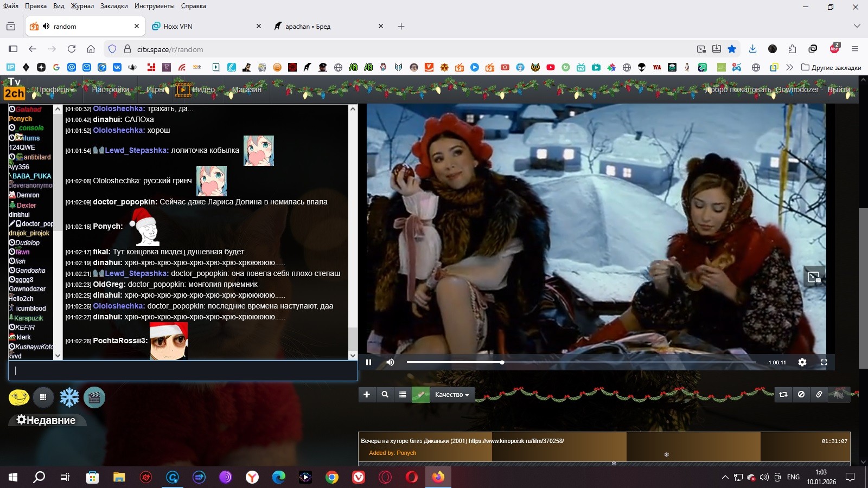Click the clapperboard icon below chat
The image size is (868, 488).
coord(94,397)
